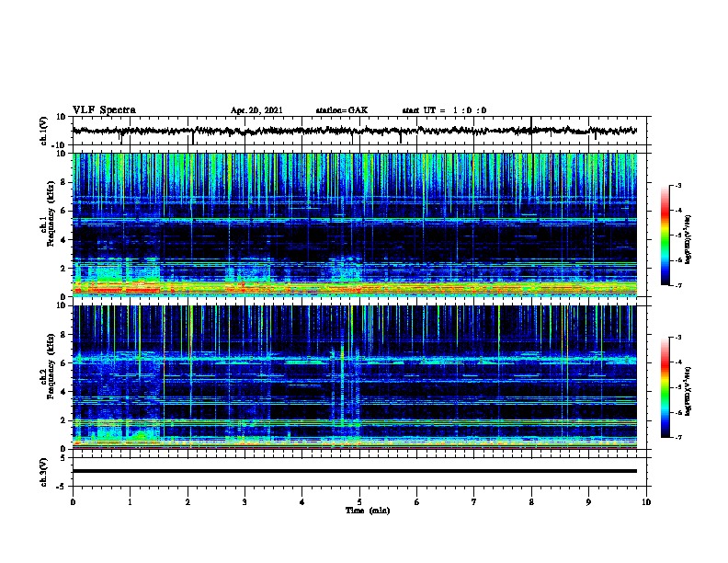The height and width of the screenshot is (563, 728).
Task: Click the ch.1 voltage waveform trace
Action: (355, 131)
